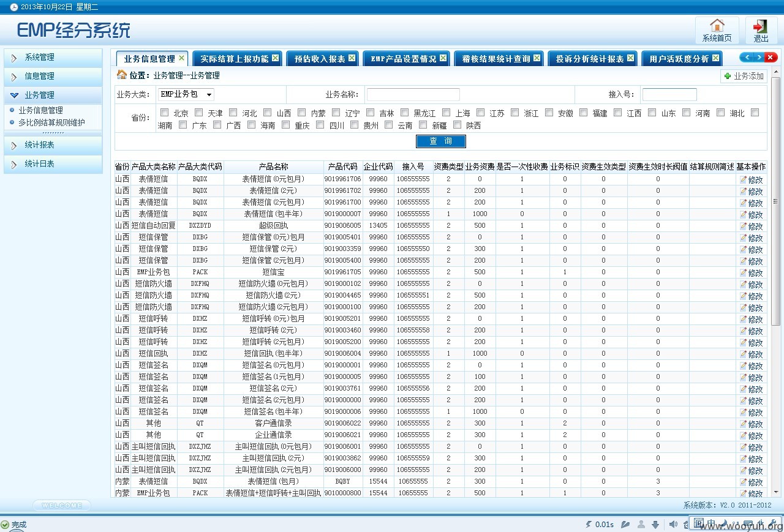Click 修改 edit icon in first row
Image resolution: width=784 pixels, height=532 pixels.
tap(751, 179)
